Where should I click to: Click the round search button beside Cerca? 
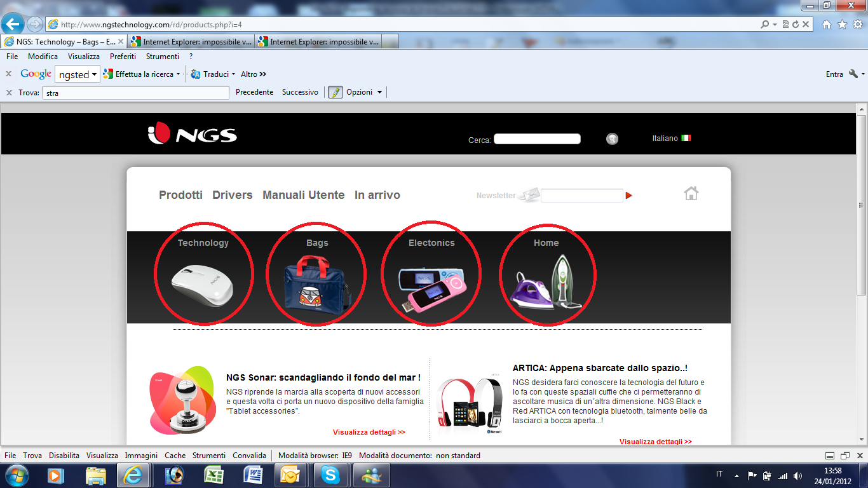(x=612, y=139)
